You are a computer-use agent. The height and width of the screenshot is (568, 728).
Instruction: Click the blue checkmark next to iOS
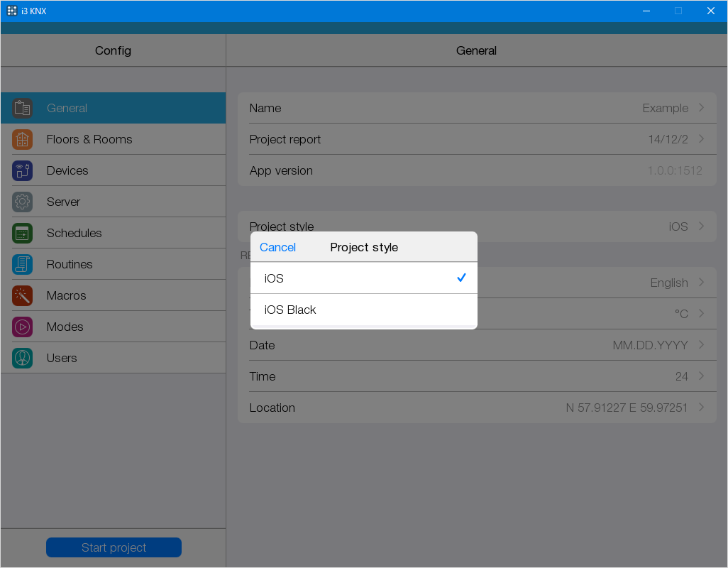(x=461, y=278)
